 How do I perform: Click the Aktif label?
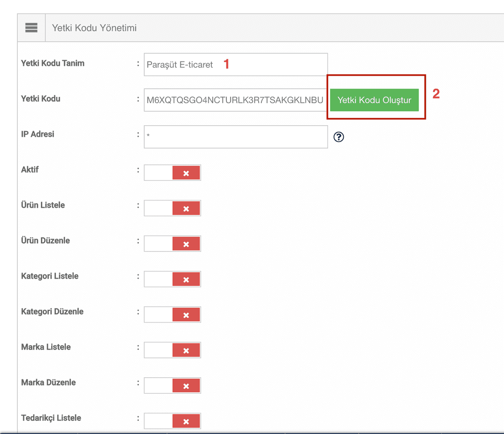tap(30, 170)
